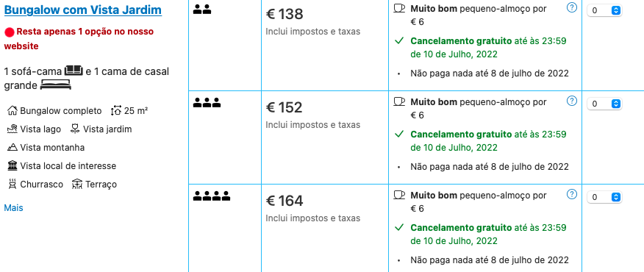This screenshot has height=272, width=644.
Task: Open the quantity dropdown for the €164 option
Action: 604,197
